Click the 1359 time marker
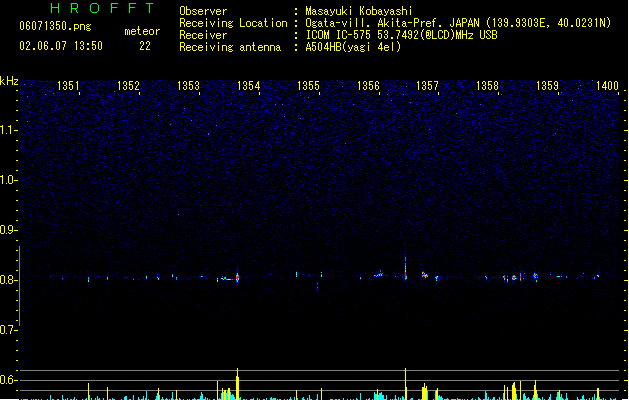 (x=547, y=86)
